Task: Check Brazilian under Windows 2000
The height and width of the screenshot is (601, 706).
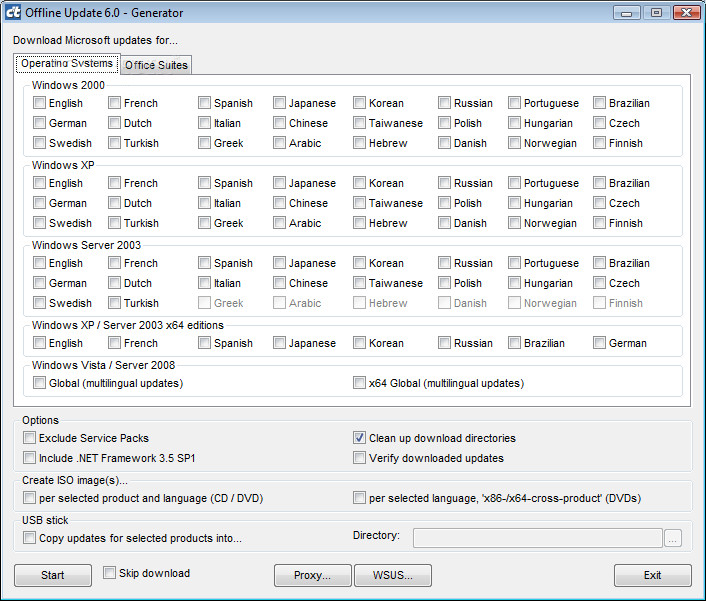Action: click(599, 103)
